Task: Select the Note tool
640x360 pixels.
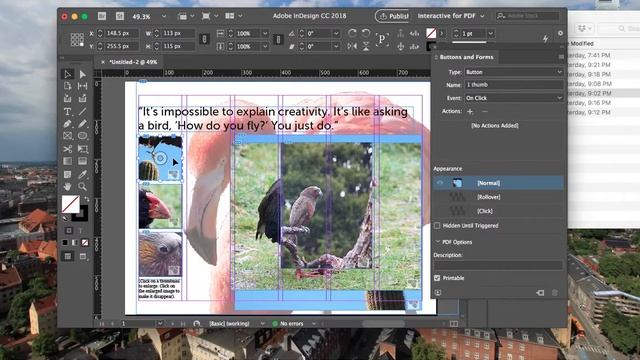Action: coord(68,174)
